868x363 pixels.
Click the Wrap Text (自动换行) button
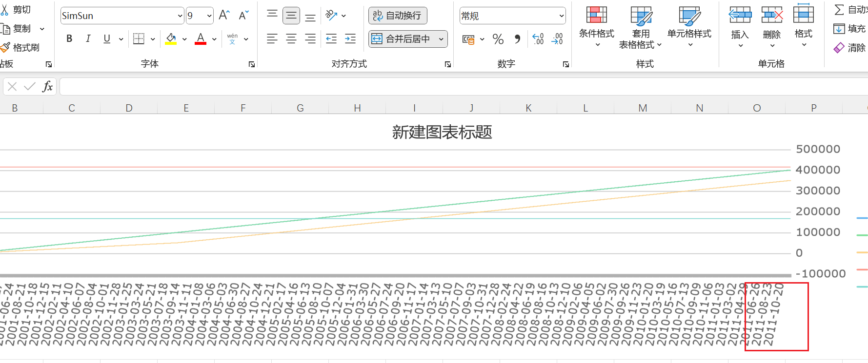point(398,16)
